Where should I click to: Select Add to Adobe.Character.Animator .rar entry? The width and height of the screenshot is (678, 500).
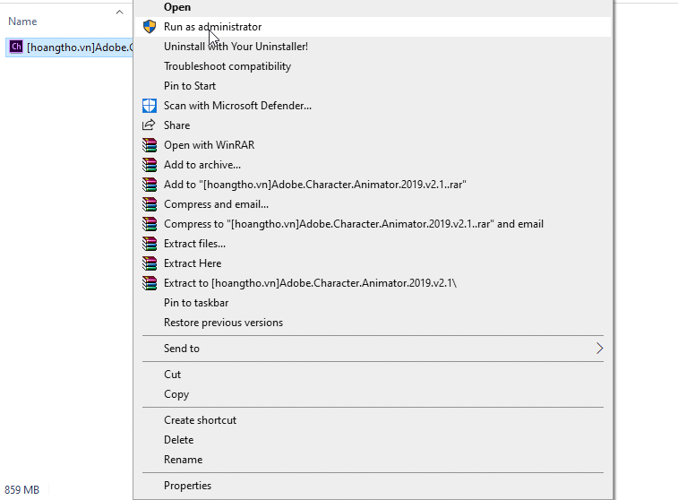click(373, 185)
